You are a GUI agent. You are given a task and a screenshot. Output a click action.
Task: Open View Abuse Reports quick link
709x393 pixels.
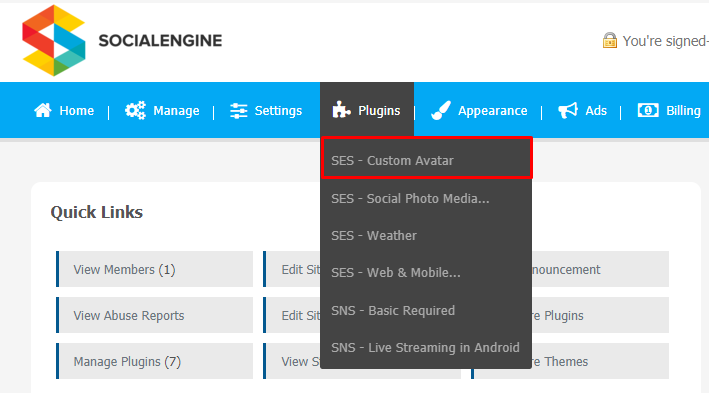pos(155,315)
